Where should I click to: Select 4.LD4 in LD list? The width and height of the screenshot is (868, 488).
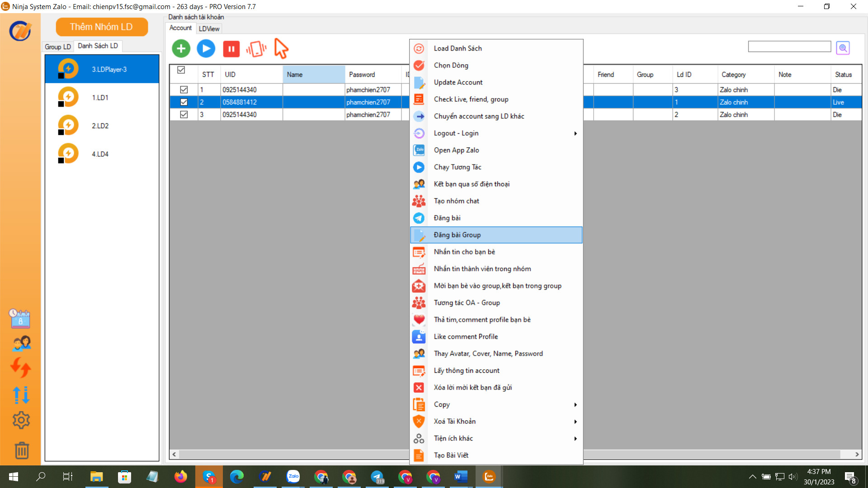[102, 154]
